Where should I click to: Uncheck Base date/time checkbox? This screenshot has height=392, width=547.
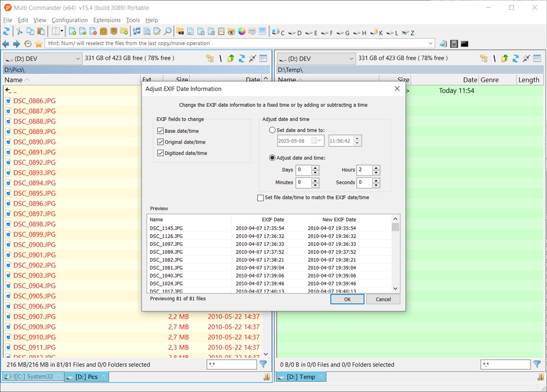[x=160, y=131]
